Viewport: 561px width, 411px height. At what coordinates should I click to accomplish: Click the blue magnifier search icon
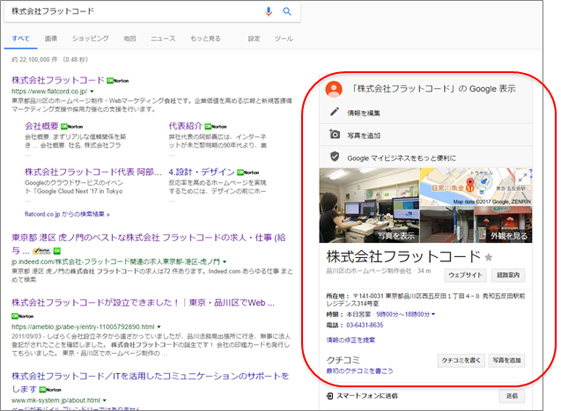click(x=287, y=11)
